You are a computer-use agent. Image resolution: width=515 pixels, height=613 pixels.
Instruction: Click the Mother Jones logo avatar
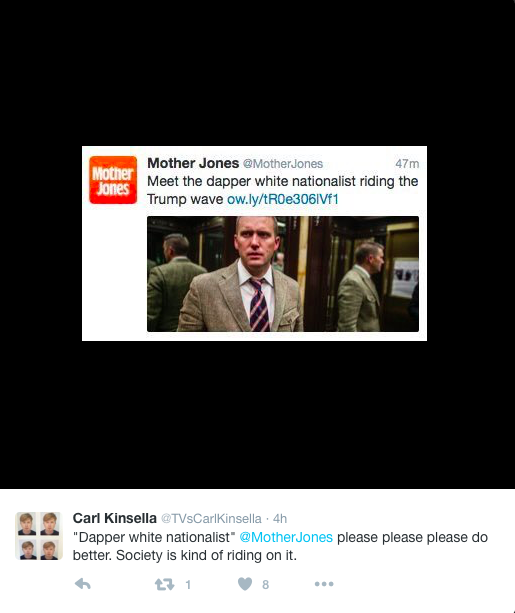pyautogui.click(x=113, y=180)
